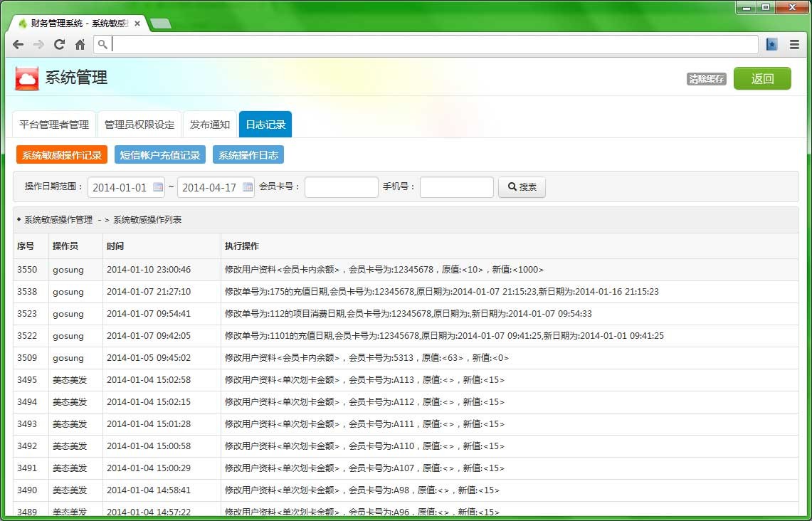This screenshot has height=521, width=812.
Task: Click timestamp 2014-01-07 09:42:05
Action: click(149, 336)
